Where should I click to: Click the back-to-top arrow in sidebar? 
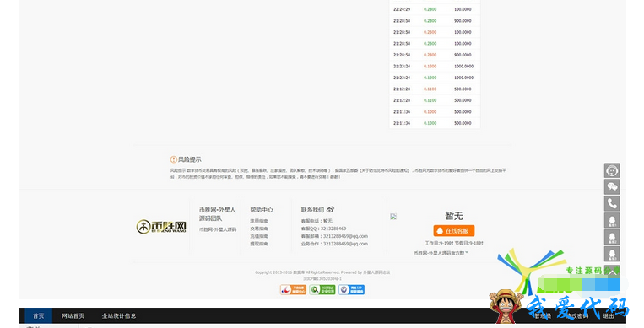coord(612,272)
